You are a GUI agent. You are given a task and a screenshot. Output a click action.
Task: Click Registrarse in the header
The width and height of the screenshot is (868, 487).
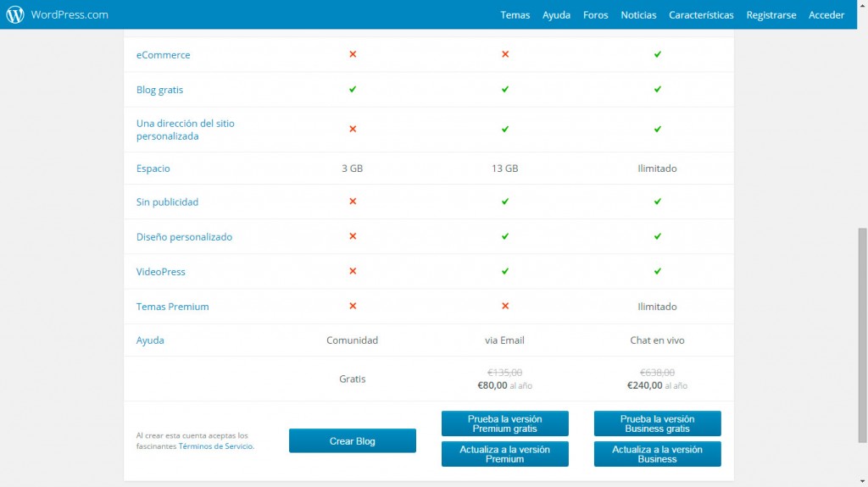(771, 15)
